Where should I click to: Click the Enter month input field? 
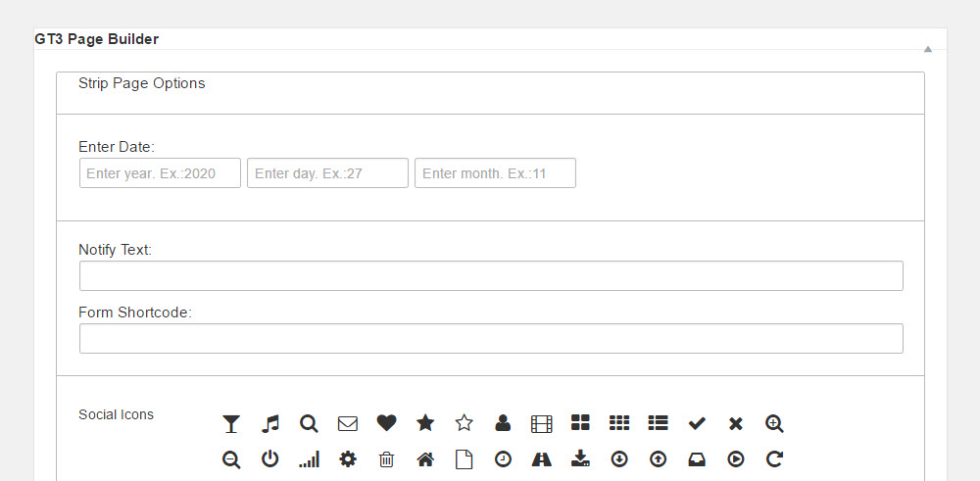(x=495, y=173)
